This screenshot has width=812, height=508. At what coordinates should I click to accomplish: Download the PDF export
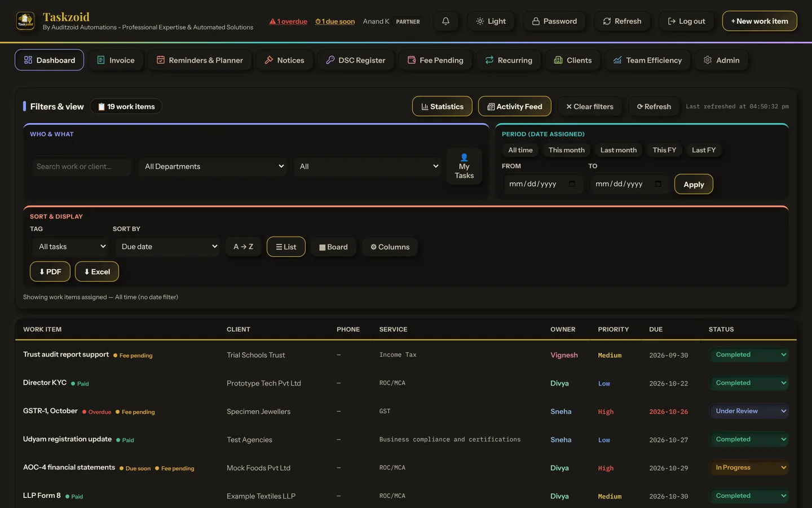(x=50, y=271)
